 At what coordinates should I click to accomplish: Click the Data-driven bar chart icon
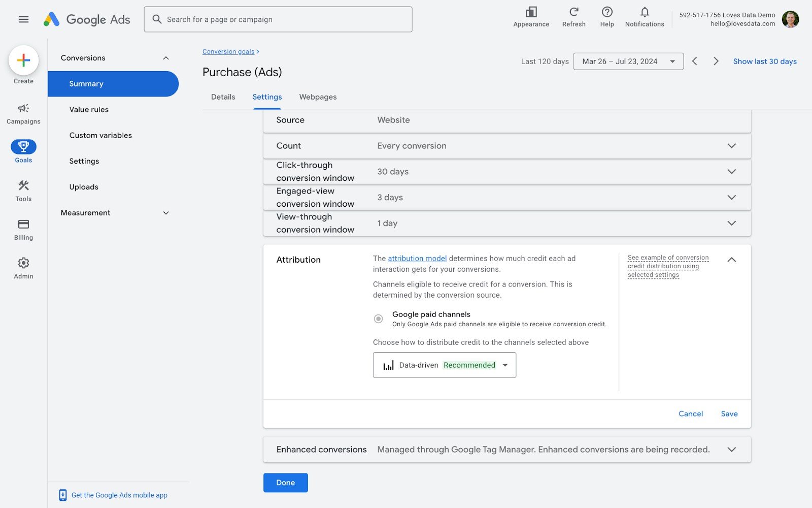(388, 365)
